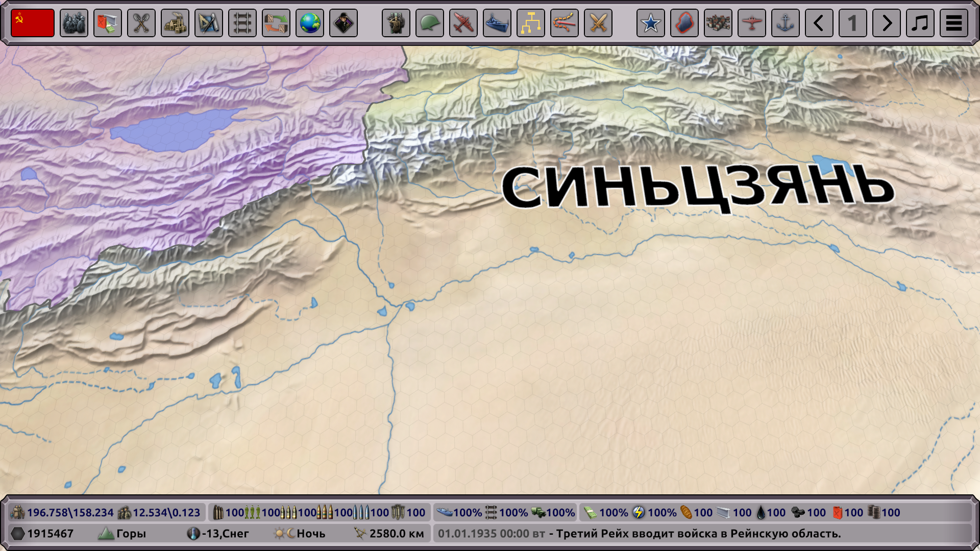Click the red fuel canister indicator

pos(848,512)
